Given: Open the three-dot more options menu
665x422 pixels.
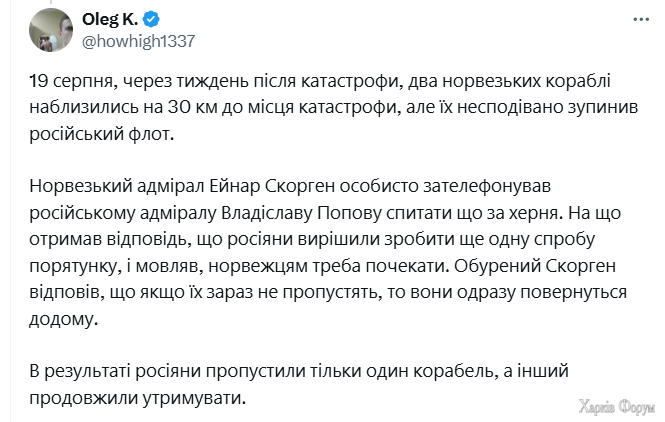Looking at the screenshot, I should tap(641, 20).
